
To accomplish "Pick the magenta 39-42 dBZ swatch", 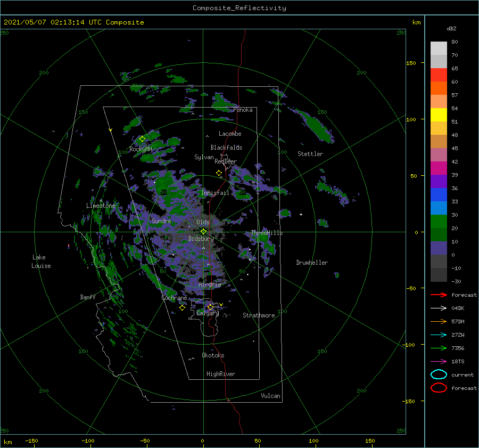I will [x=439, y=168].
